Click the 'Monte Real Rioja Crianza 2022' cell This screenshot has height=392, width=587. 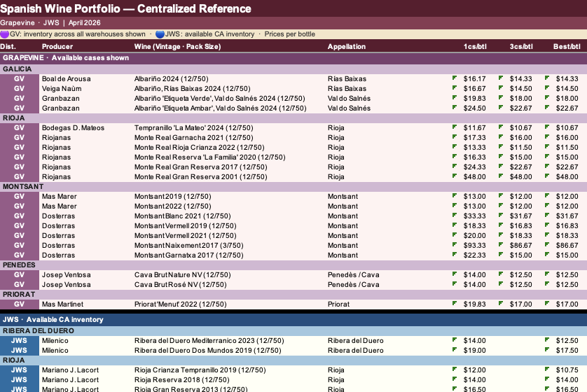click(199, 148)
